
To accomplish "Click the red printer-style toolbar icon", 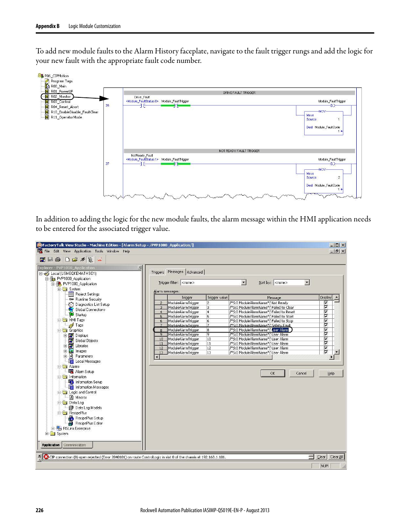I will [100, 259].
